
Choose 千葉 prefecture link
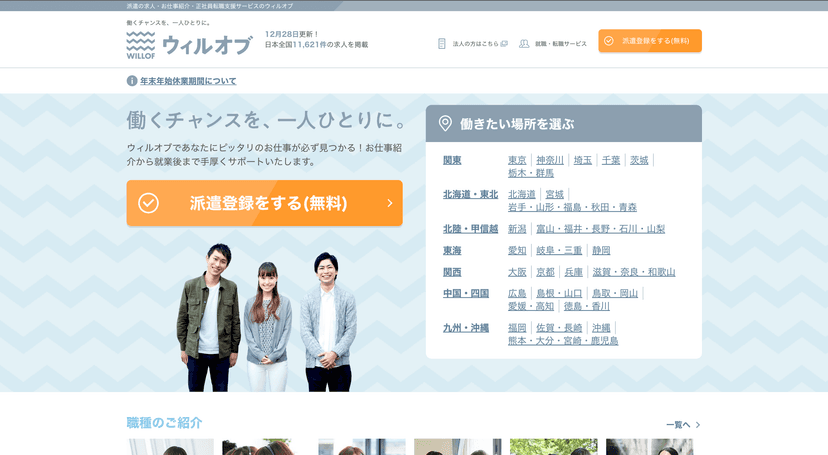click(611, 160)
